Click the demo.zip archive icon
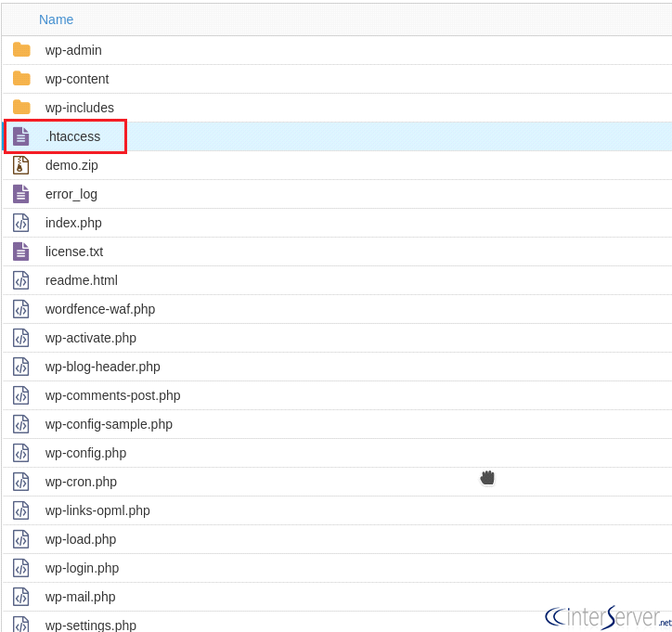Viewport: 672px width, 632px height. (x=21, y=165)
